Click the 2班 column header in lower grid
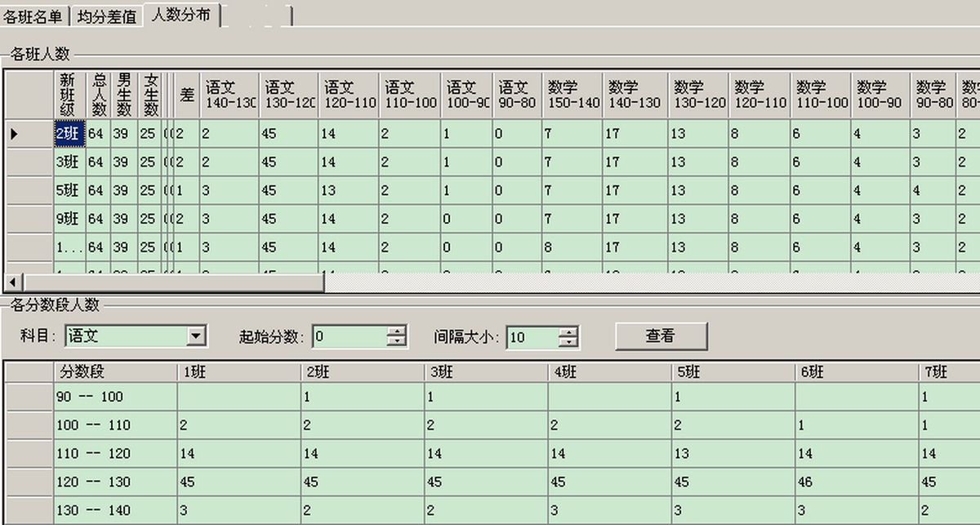 (x=363, y=372)
